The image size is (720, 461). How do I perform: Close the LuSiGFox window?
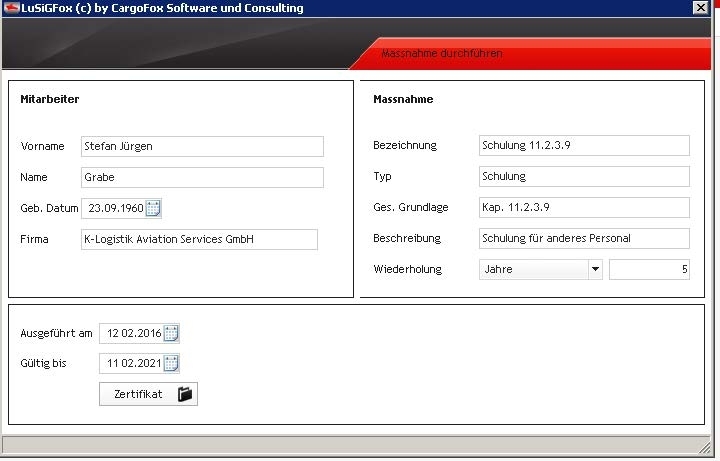click(701, 8)
